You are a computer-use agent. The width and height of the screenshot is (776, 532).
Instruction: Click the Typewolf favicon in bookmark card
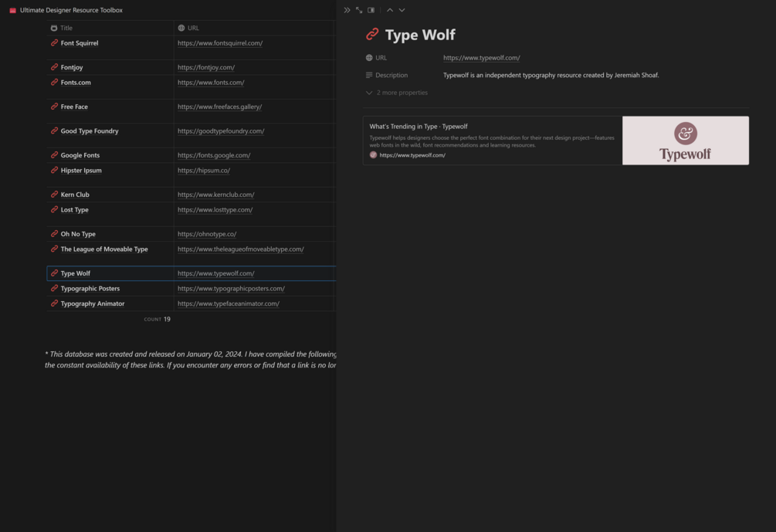click(373, 155)
